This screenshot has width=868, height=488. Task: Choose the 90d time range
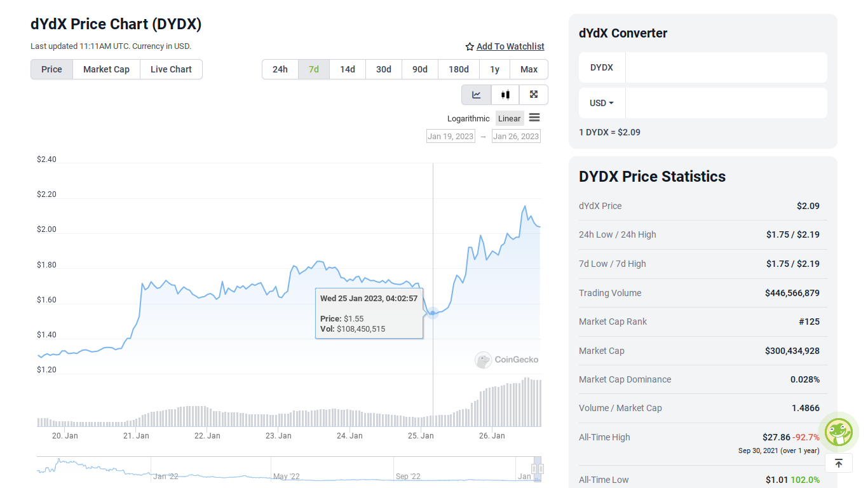[x=420, y=69]
